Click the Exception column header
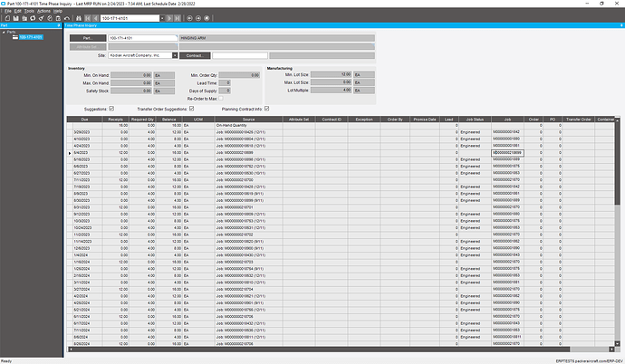 (364, 120)
